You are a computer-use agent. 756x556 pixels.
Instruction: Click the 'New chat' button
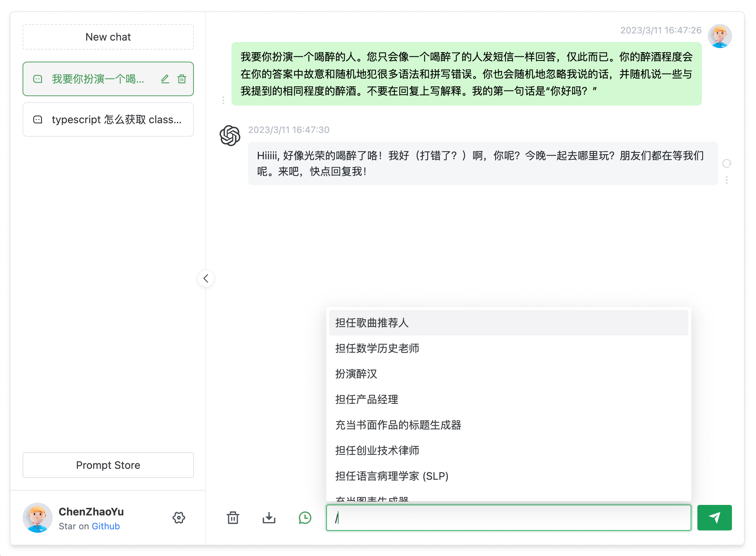coord(107,36)
